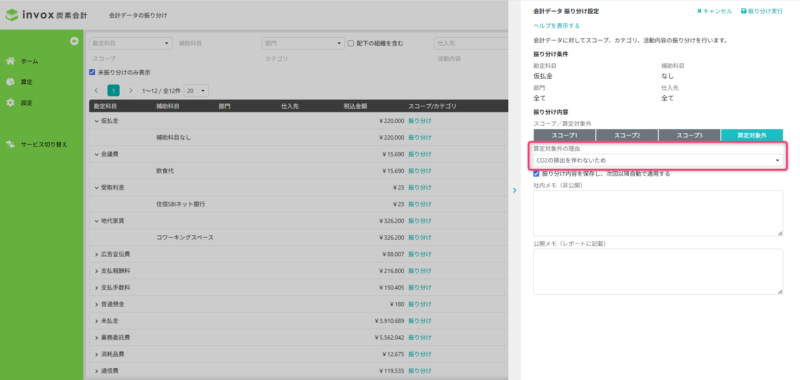Open the ホーム home icon
The height and width of the screenshot is (380, 800).
click(10, 61)
